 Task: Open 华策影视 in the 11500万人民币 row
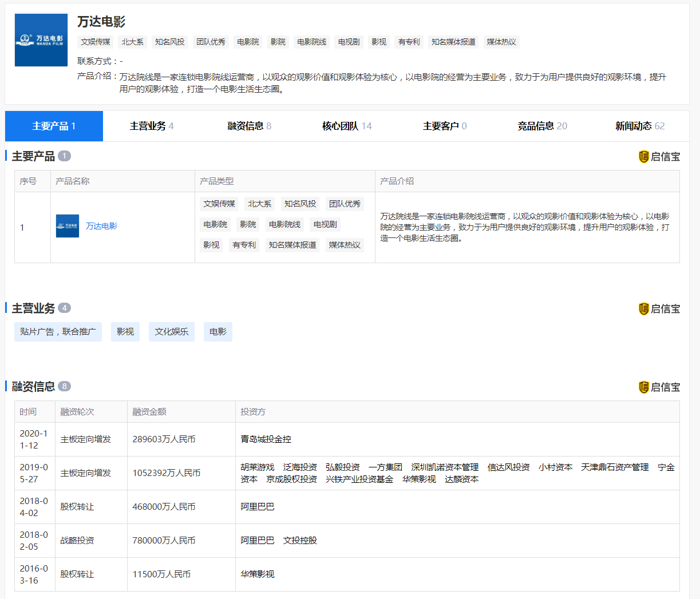pyautogui.click(x=258, y=574)
